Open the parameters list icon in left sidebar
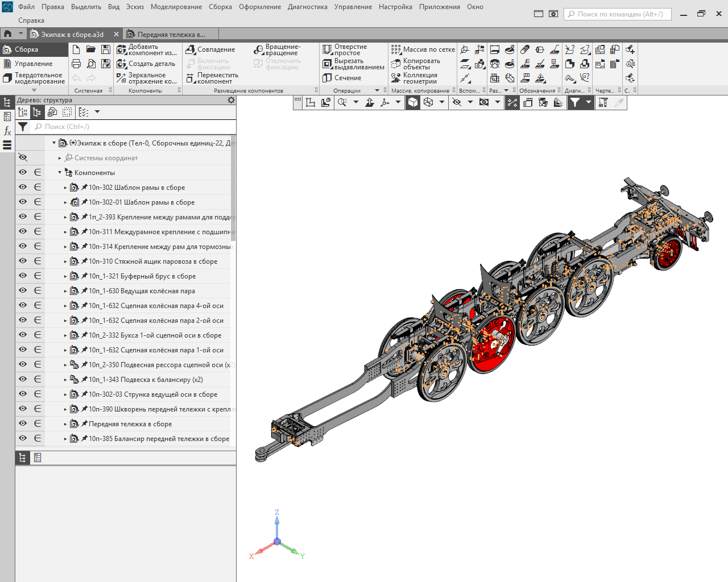The image size is (728, 582). 7,117
